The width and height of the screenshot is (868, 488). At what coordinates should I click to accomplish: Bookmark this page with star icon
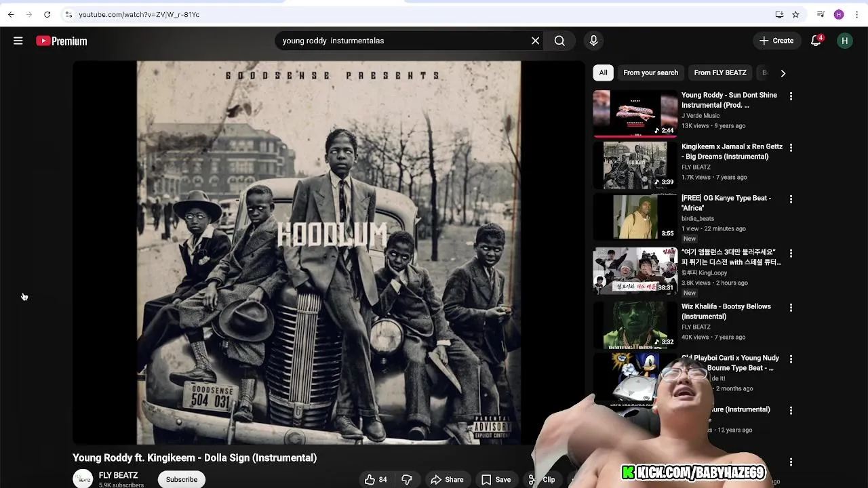point(795,14)
